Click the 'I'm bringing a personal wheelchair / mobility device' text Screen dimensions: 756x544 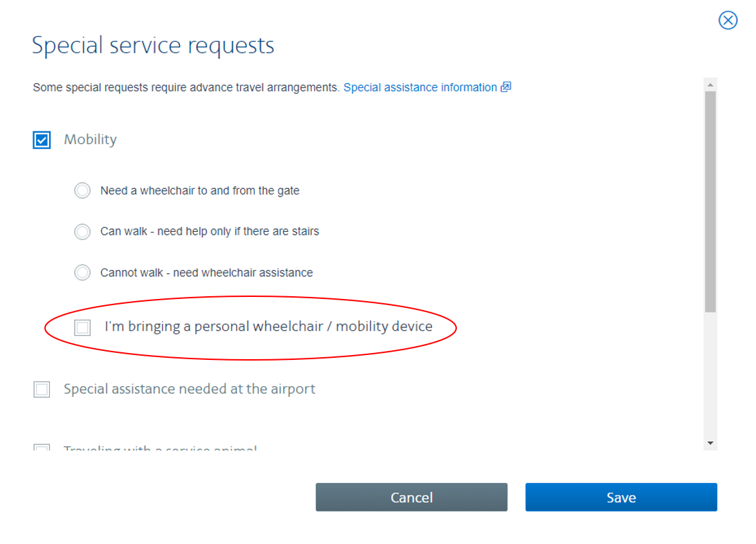click(x=269, y=327)
